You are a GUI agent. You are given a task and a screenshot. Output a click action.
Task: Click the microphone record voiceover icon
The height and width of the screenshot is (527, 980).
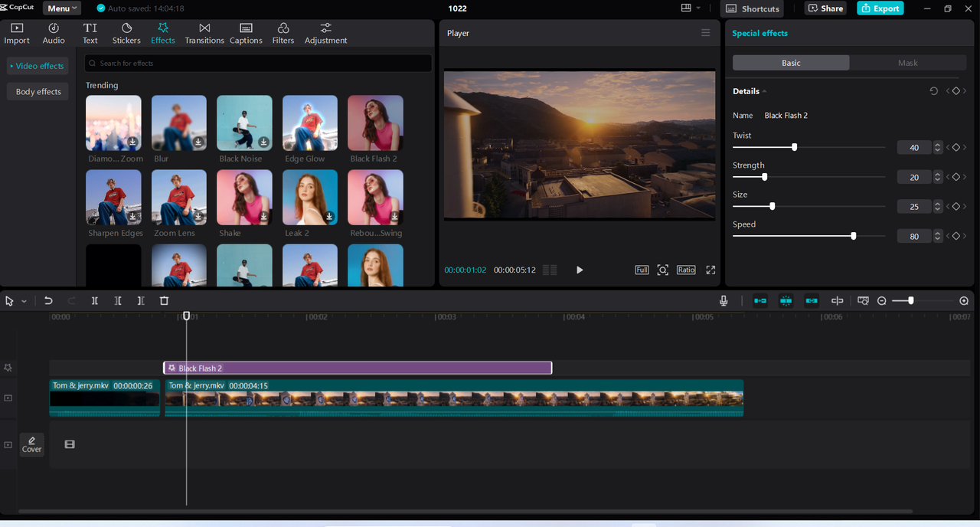pyautogui.click(x=724, y=301)
